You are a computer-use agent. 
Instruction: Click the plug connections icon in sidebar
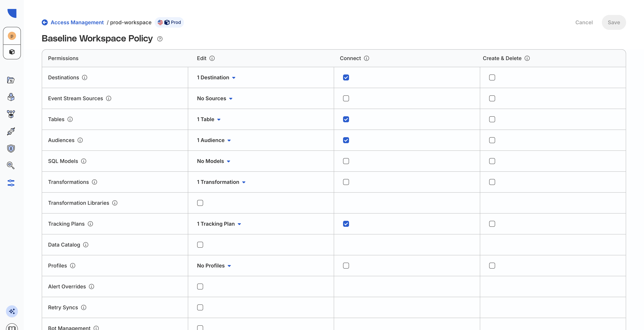point(11,131)
